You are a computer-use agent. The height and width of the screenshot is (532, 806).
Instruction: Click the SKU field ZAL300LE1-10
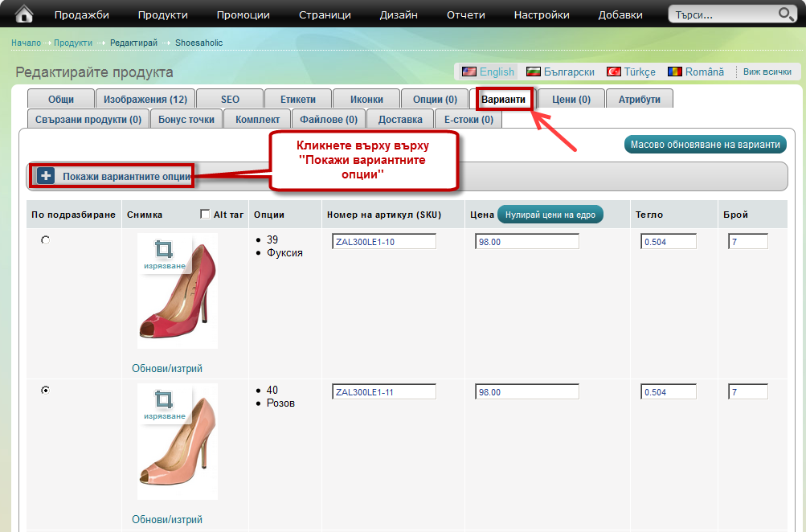pyautogui.click(x=383, y=242)
